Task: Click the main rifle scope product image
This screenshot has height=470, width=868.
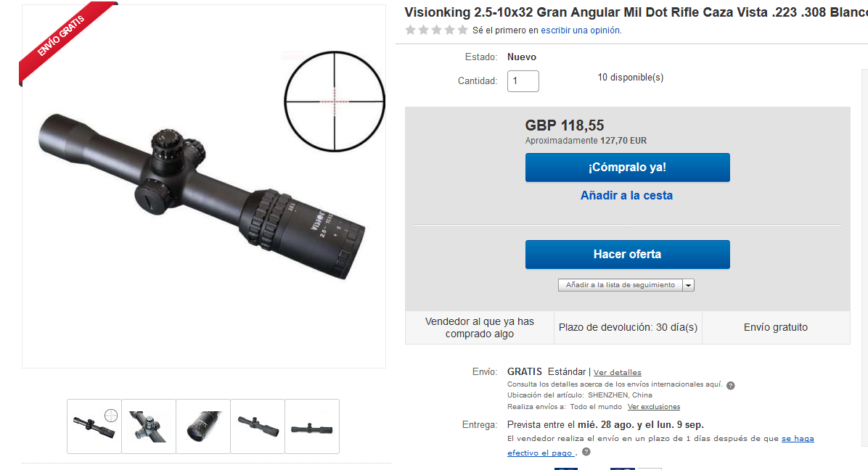Action: click(x=204, y=186)
